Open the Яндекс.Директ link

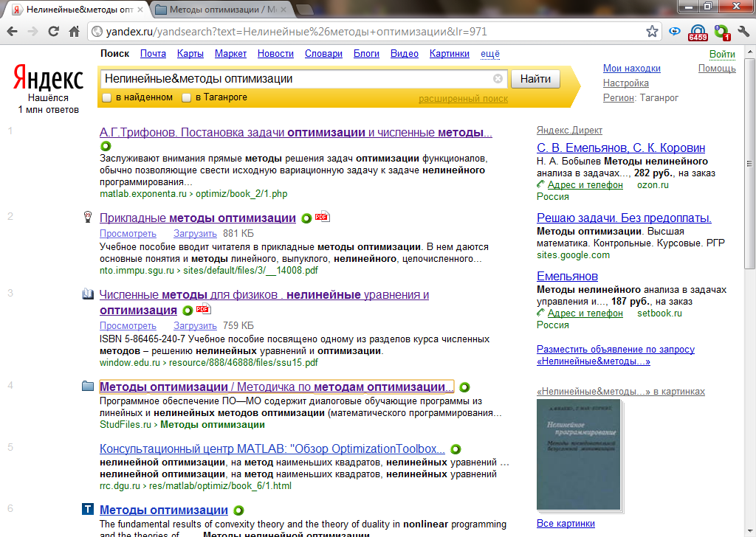(x=569, y=130)
